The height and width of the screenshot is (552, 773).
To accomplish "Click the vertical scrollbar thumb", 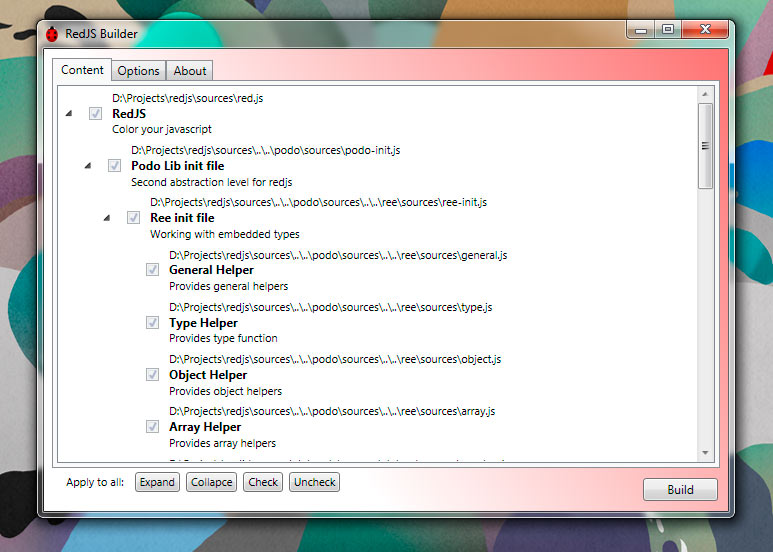I will [705, 146].
